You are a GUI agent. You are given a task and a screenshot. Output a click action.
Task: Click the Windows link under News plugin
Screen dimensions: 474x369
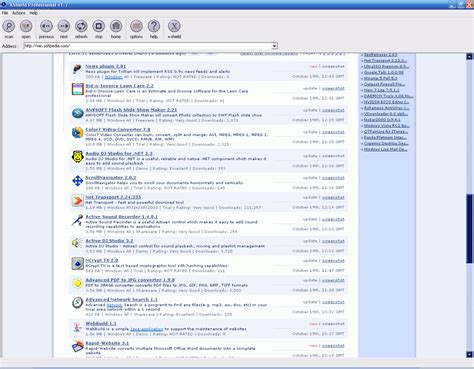(x=114, y=77)
